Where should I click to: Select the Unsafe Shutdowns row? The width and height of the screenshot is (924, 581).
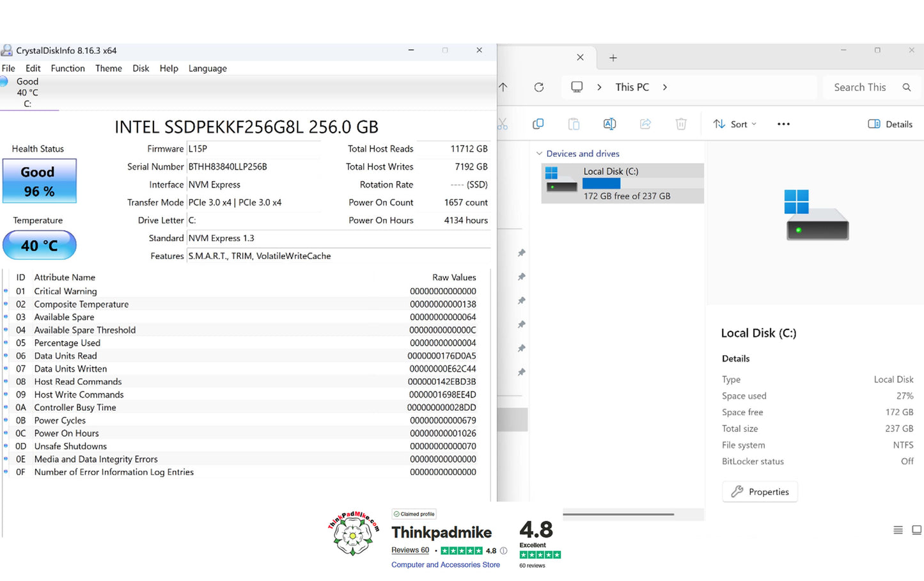coord(246,446)
